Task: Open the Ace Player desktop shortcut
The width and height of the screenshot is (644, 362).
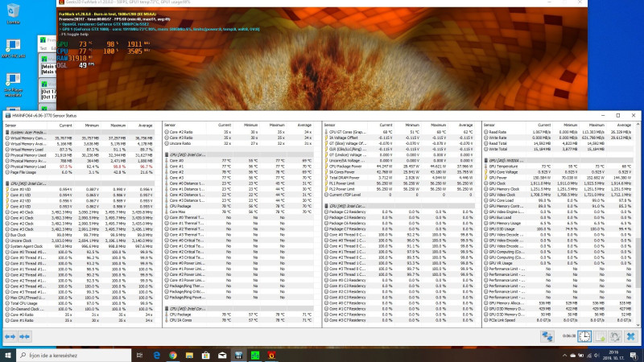Action: [x=13, y=85]
